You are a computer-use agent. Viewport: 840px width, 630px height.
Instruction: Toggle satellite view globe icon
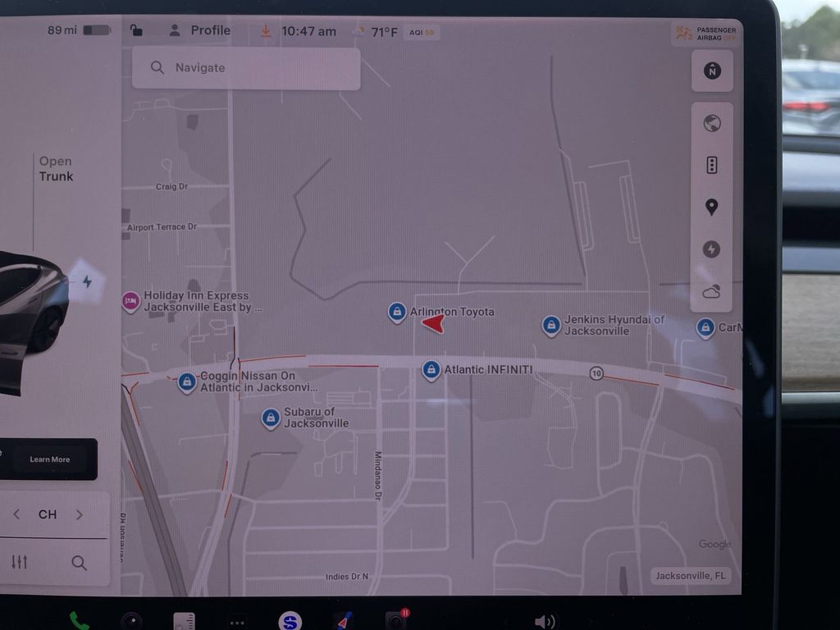711,124
